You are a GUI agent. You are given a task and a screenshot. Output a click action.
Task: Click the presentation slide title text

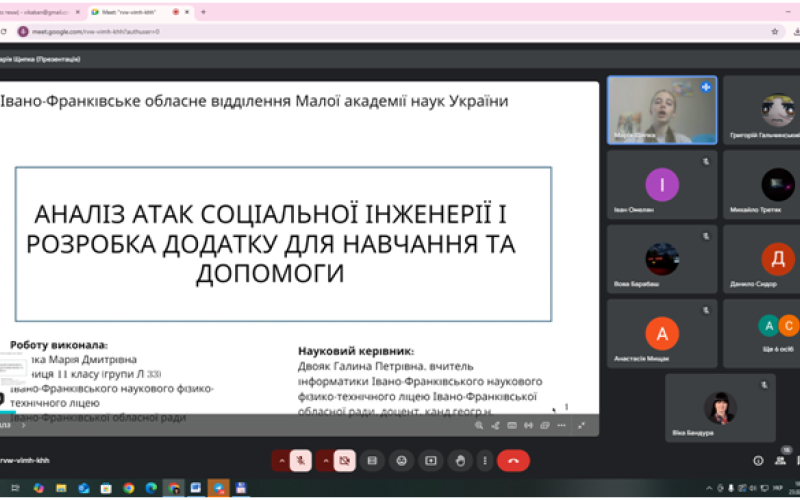270,243
